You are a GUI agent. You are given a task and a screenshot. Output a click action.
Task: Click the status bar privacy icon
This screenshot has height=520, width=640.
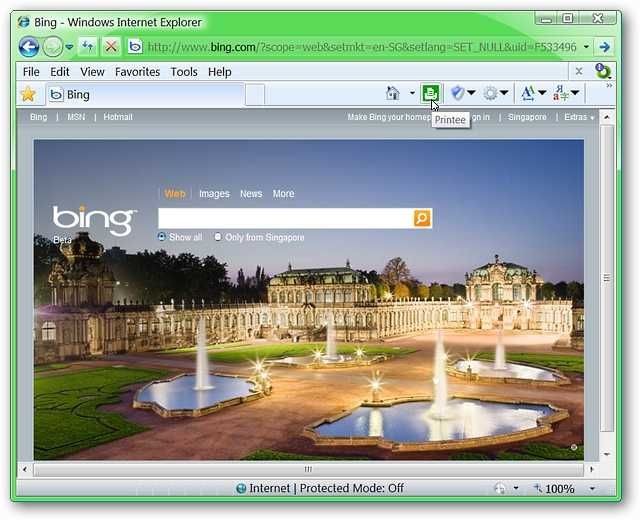coord(499,488)
